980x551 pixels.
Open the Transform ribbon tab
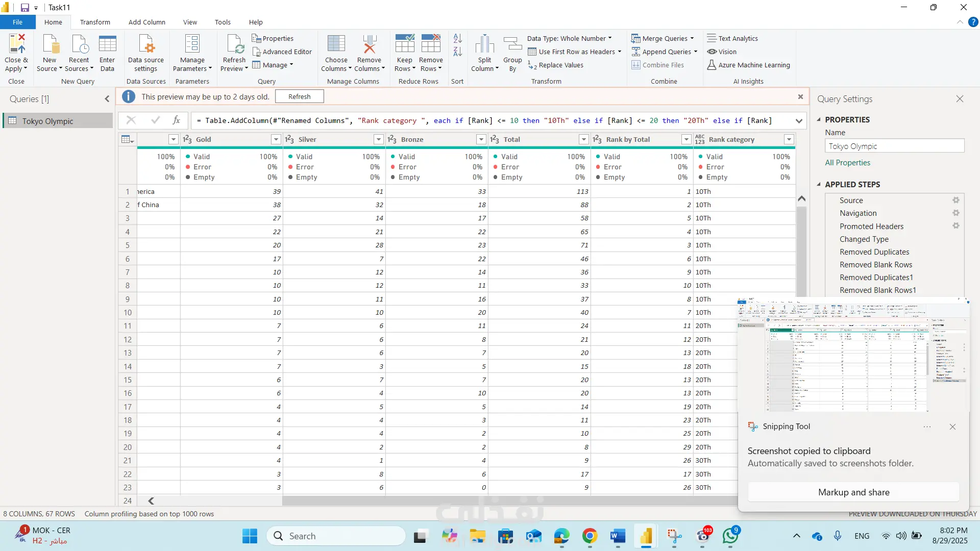(x=95, y=22)
